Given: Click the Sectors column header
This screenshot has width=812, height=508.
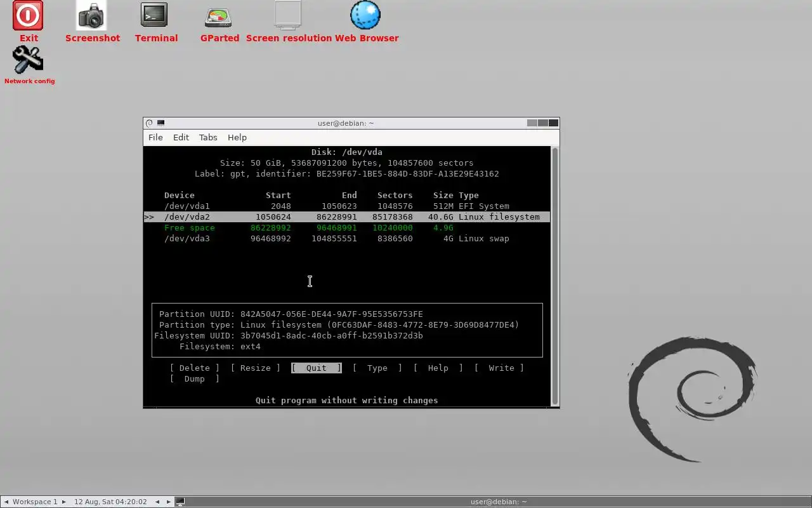Looking at the screenshot, I should tap(395, 196).
